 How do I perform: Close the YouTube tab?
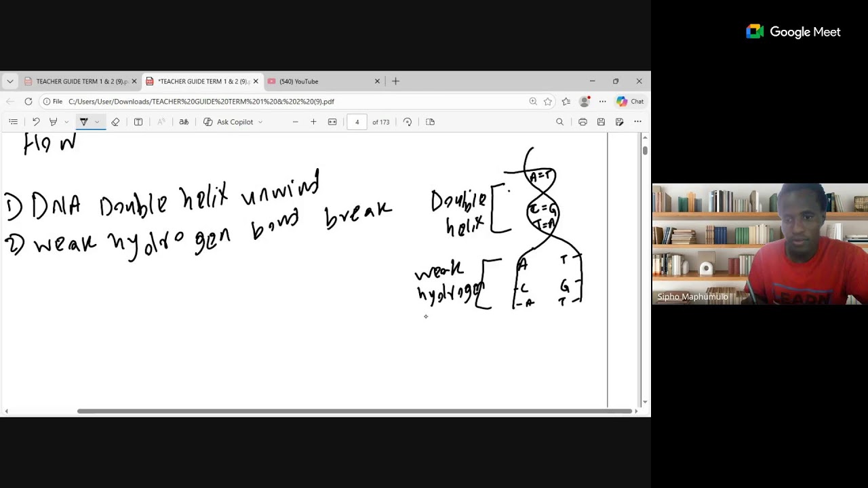coord(377,81)
